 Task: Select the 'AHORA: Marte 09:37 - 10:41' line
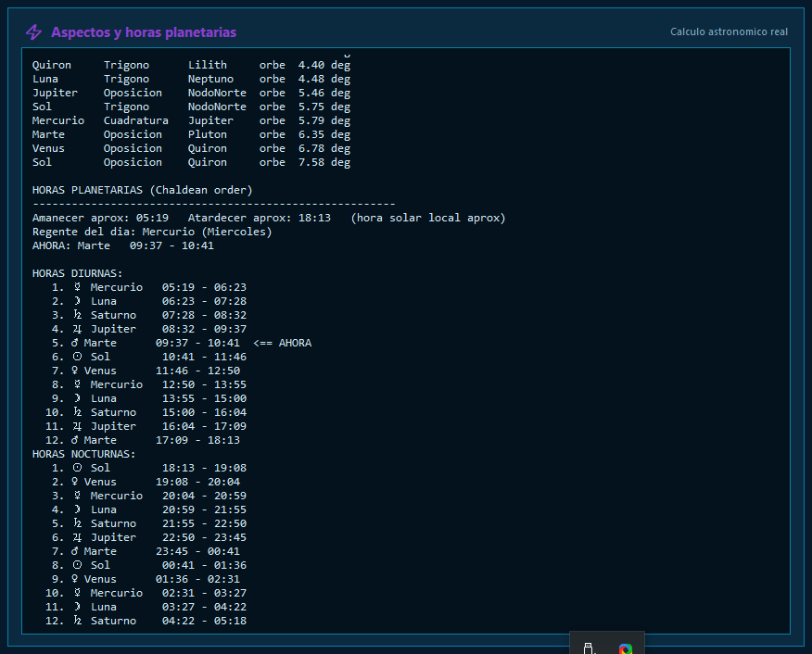(x=123, y=245)
